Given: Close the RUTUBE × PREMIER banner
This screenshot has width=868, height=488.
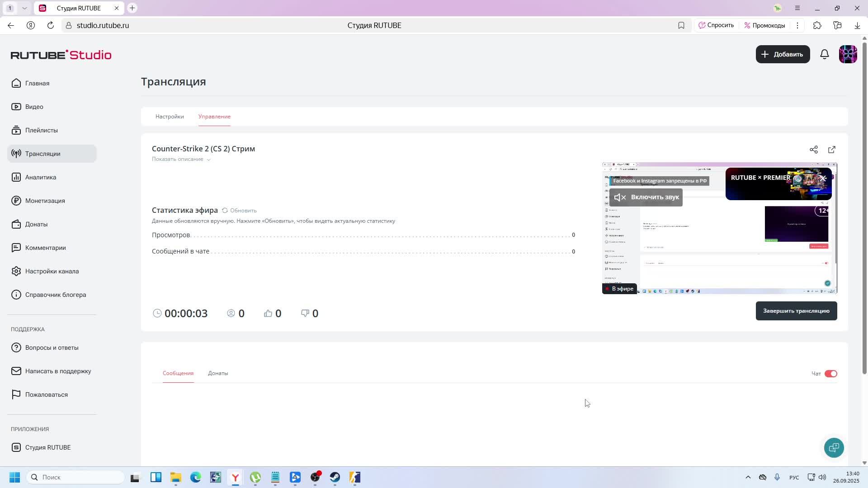Looking at the screenshot, I should click(x=823, y=178).
